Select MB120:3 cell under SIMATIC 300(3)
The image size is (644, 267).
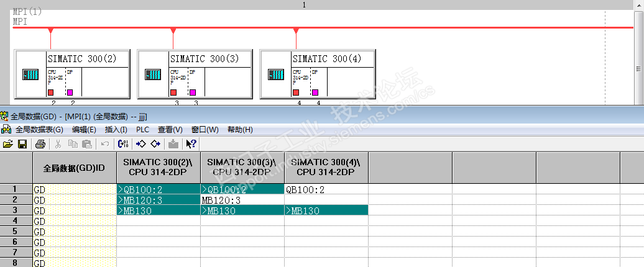242,200
